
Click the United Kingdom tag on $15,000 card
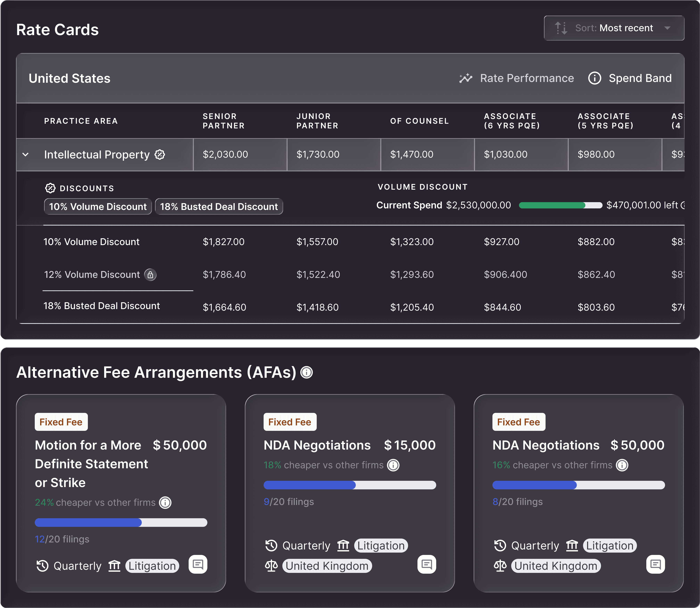coord(327,566)
